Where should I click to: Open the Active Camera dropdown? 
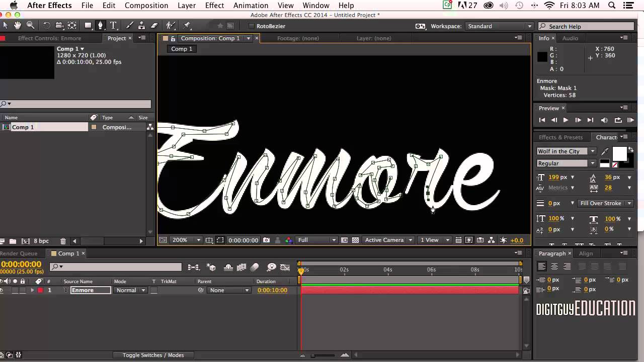[x=389, y=240]
